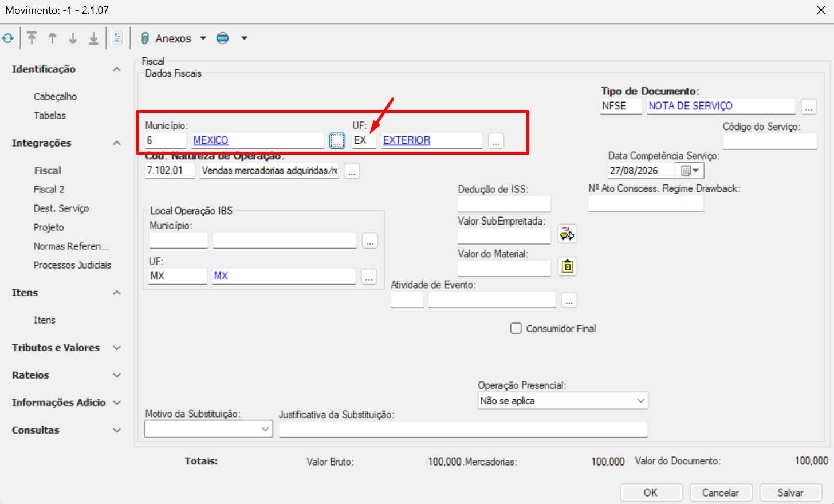Screen dimensions: 834x504
Task: Select Tabelas in sidebar
Action: click(x=50, y=116)
